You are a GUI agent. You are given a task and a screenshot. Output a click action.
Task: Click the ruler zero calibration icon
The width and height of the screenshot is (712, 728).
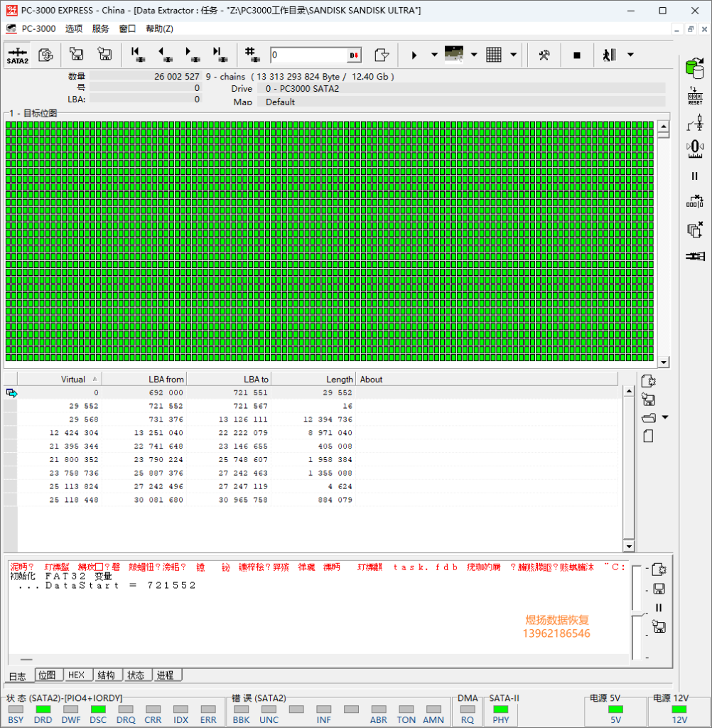coord(695,149)
